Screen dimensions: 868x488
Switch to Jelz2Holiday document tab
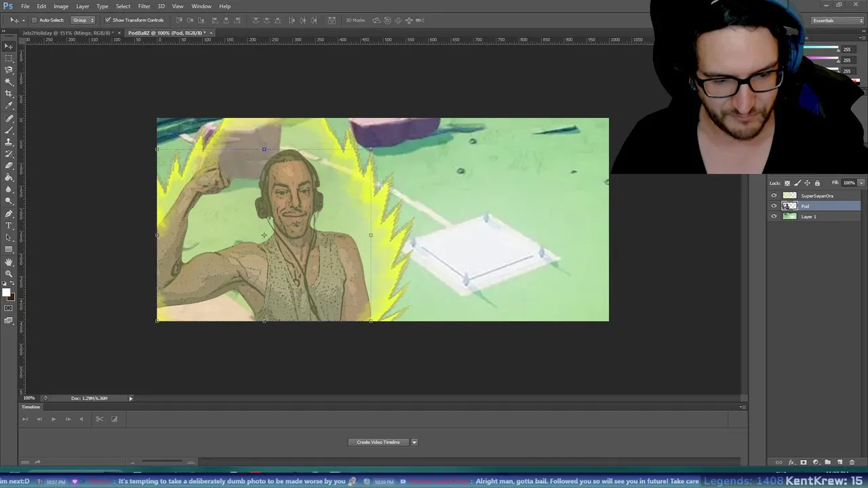tap(68, 33)
